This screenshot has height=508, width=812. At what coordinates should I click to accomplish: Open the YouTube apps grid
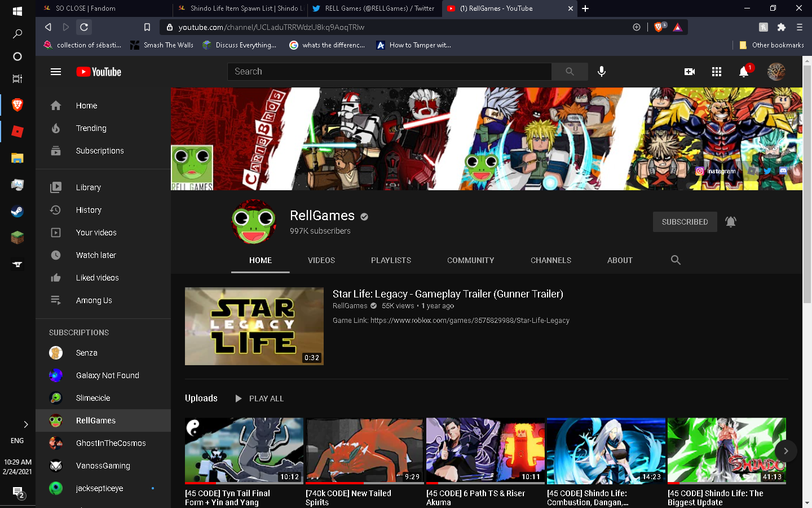717,72
